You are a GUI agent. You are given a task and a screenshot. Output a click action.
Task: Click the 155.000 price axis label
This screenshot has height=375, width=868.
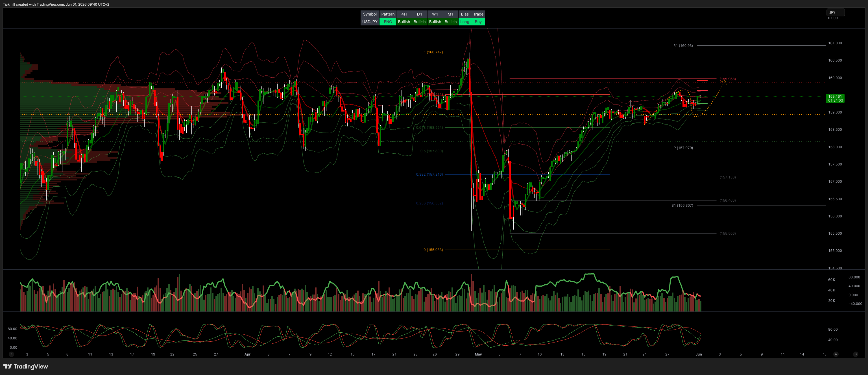pyautogui.click(x=835, y=251)
